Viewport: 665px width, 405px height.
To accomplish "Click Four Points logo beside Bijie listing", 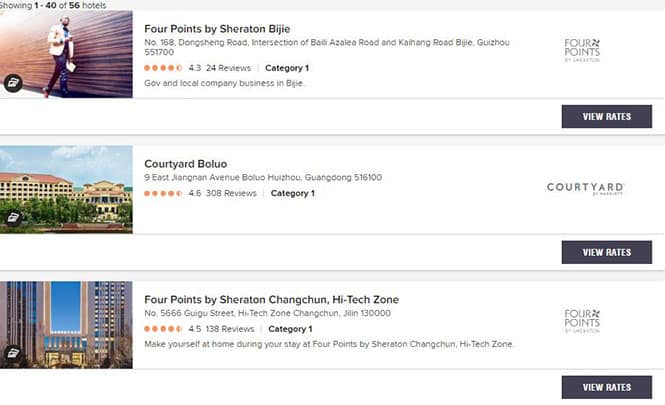I will (582, 50).
